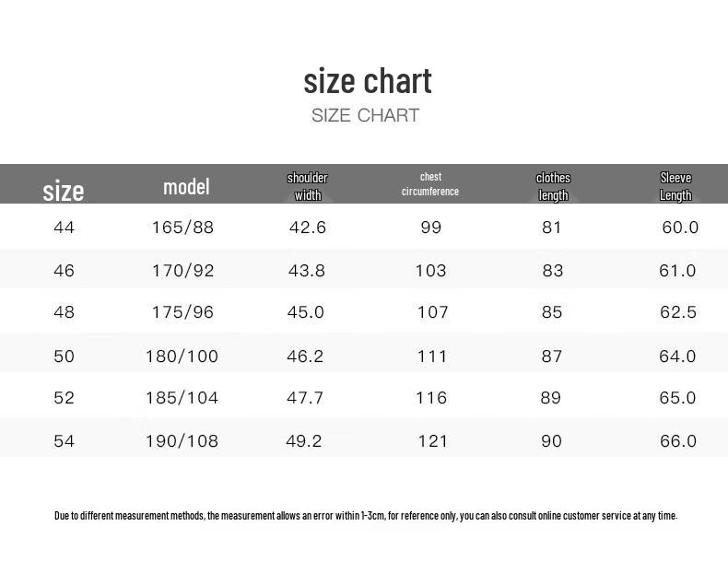Click the "shoulder width" column header
Viewport: 728px width, 573px height.
coord(307,186)
